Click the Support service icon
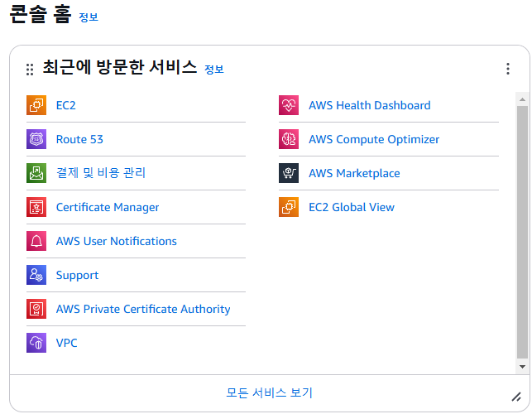The image size is (532, 414). [x=36, y=275]
